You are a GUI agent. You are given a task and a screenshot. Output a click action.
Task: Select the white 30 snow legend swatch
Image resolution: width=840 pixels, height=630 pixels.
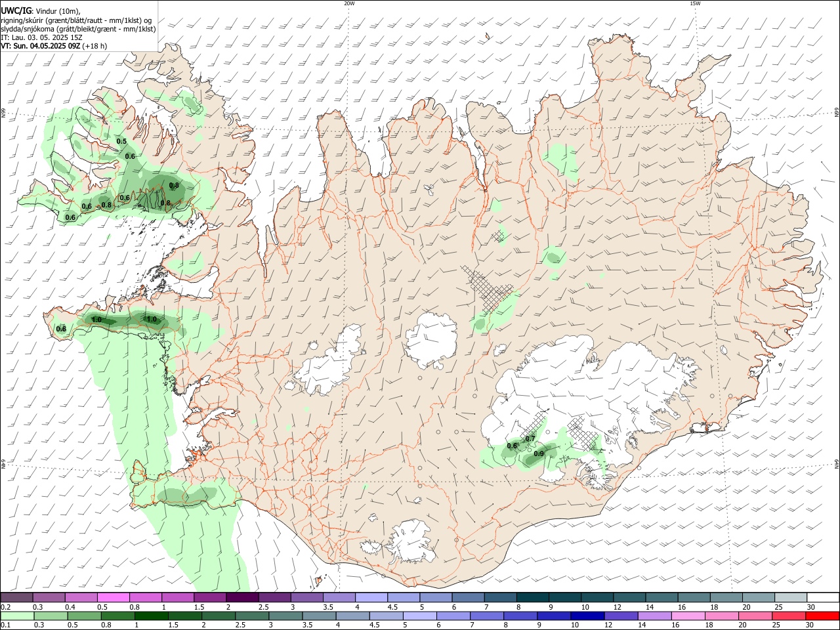point(822,597)
